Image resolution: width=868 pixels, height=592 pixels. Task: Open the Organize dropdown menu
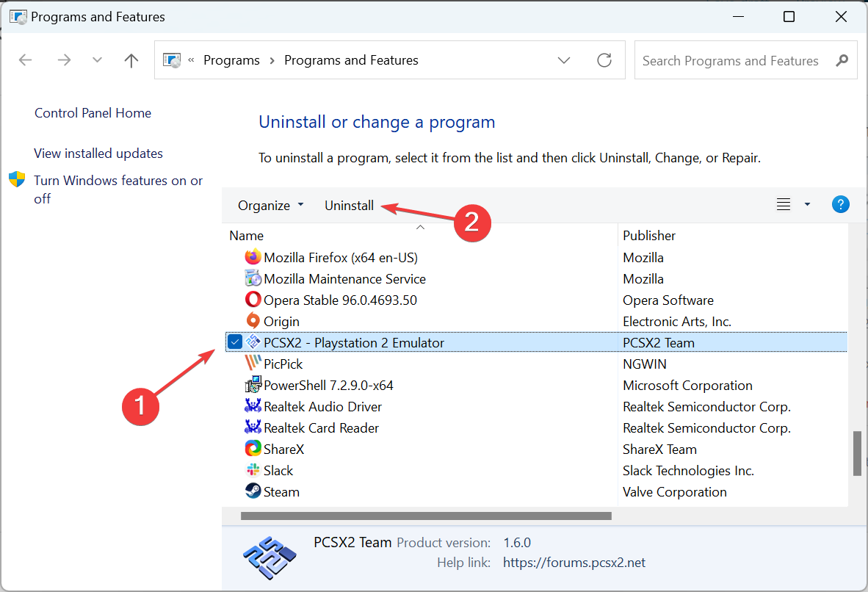(x=271, y=206)
